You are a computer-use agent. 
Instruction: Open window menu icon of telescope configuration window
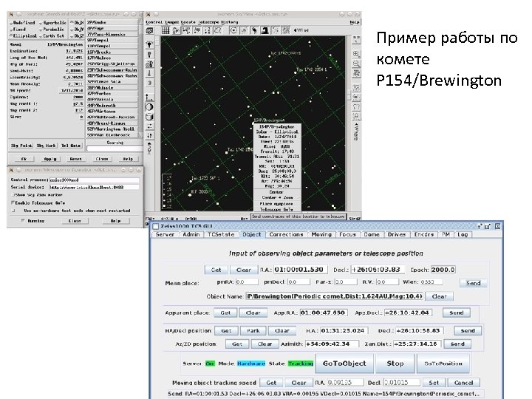[11, 170]
